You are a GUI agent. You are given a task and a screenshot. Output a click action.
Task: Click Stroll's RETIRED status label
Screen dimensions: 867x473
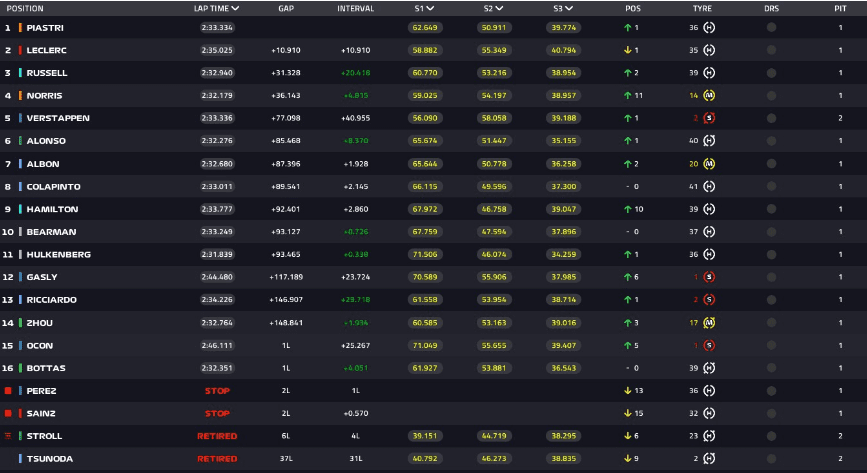click(217, 436)
